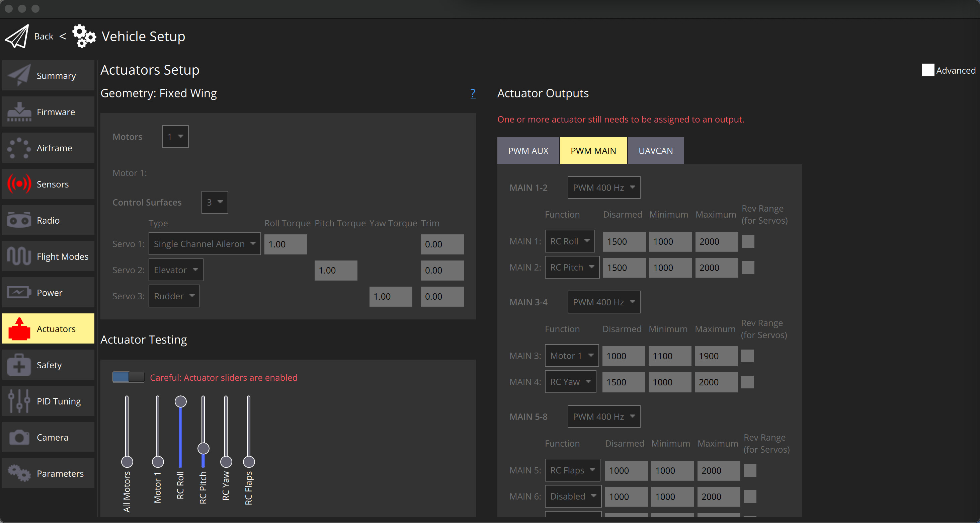
Task: Check Rev Range box for MAIN 6
Action: coord(750,497)
